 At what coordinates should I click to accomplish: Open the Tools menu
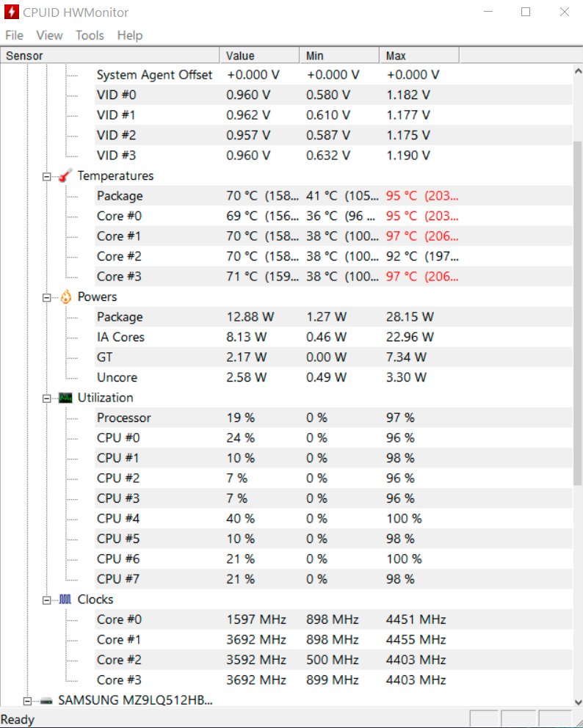(90, 35)
